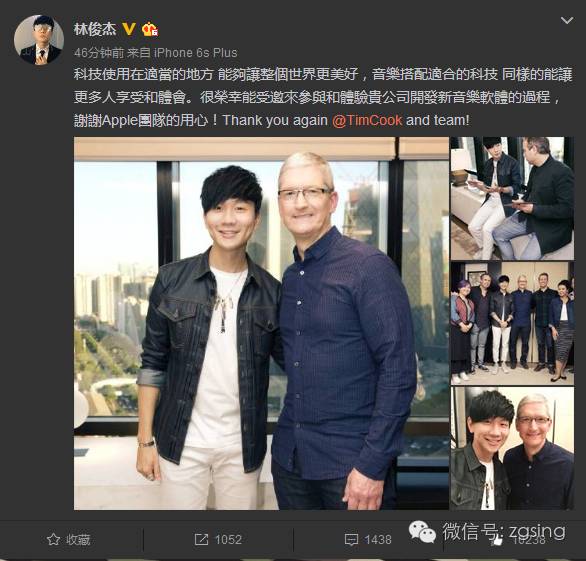Open the close-up selfie thumbnail
This screenshot has height=561, width=586.
click(512, 449)
